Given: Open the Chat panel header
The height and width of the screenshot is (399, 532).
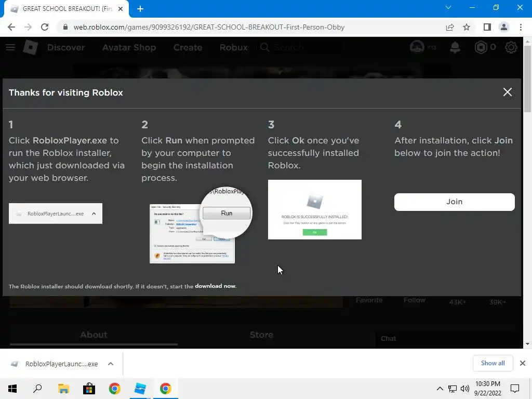Looking at the screenshot, I should pos(389,339).
